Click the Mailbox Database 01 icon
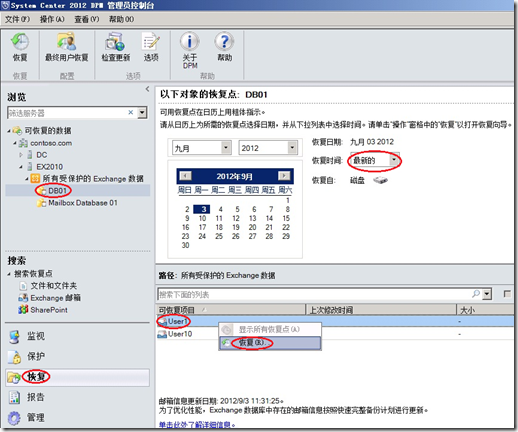The width and height of the screenshot is (518, 432). (x=41, y=203)
